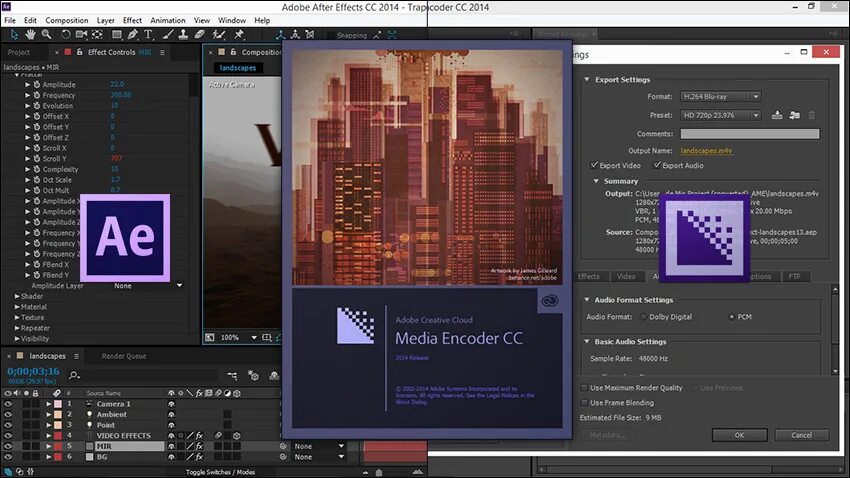Image resolution: width=850 pixels, height=478 pixels.
Task: Open the Amplitude Layer None dropdown
Action: coord(147,286)
